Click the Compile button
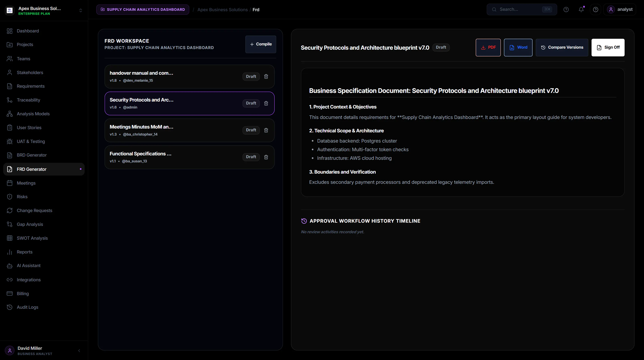Viewport: 644px width, 360px height. pos(261,44)
